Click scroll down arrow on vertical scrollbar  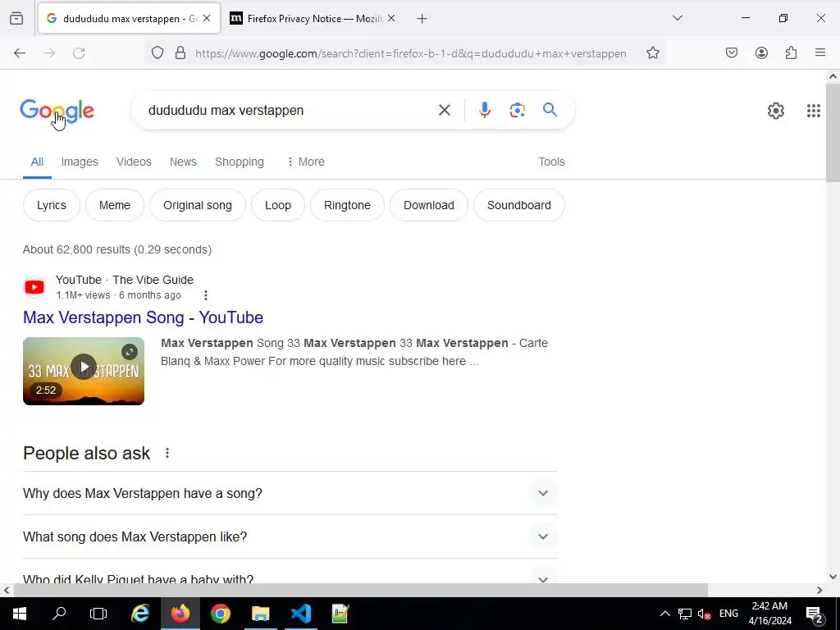click(833, 577)
